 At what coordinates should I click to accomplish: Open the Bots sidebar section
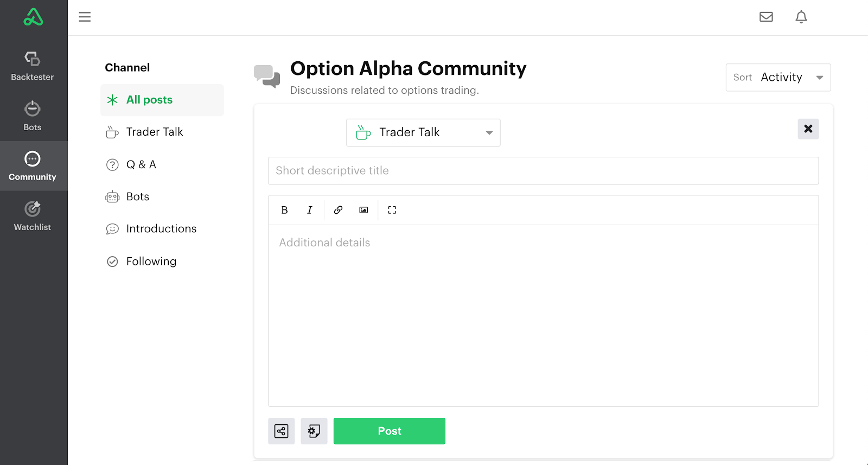point(33,116)
